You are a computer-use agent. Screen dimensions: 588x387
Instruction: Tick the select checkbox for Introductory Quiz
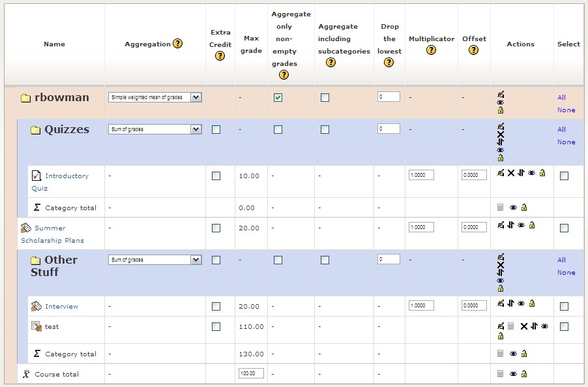(x=564, y=176)
